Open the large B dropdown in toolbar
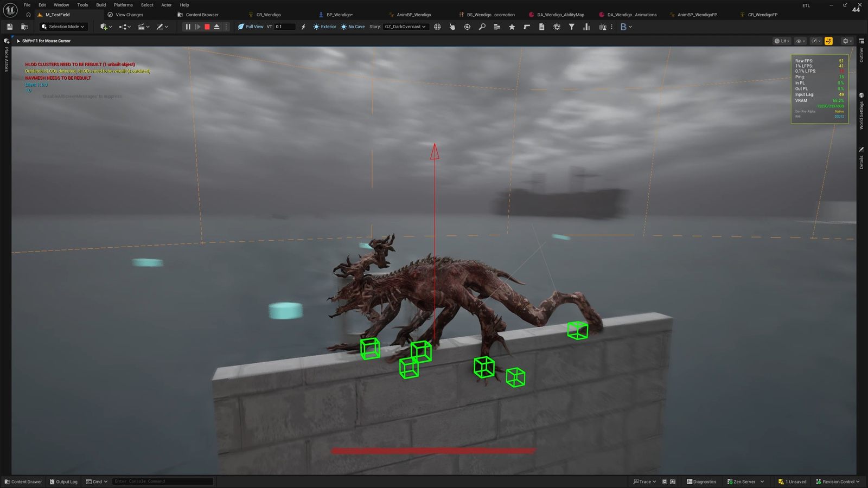868x488 pixels. pyautogui.click(x=626, y=27)
